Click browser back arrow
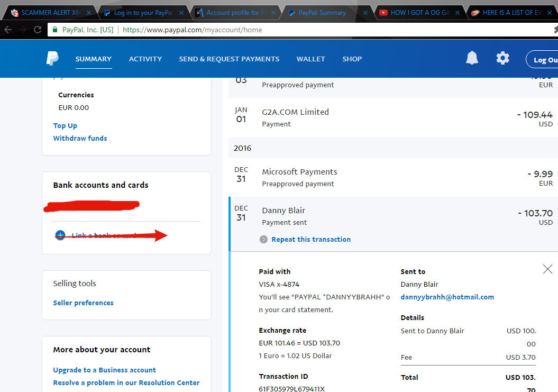Screen dimensions: 558x392 pyautogui.click(x=8, y=30)
